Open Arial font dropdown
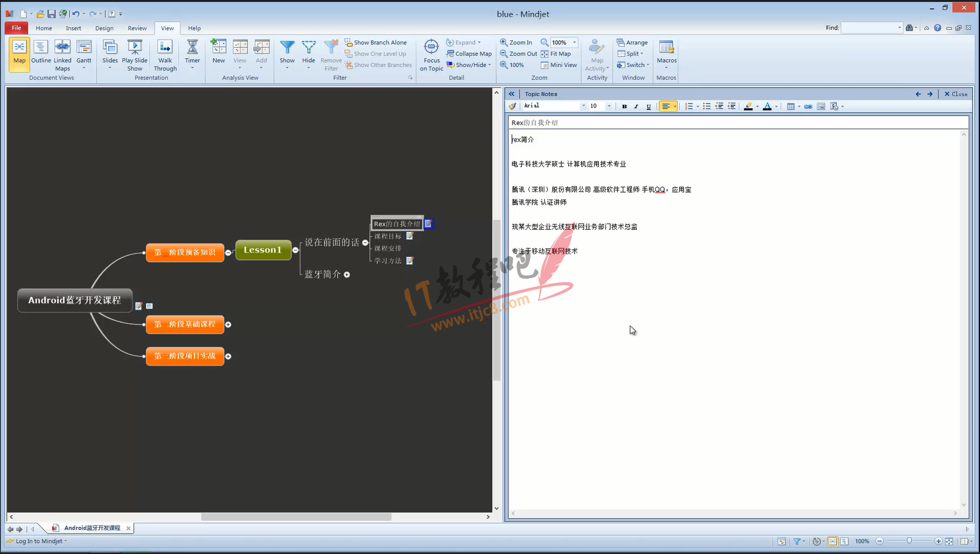 [x=583, y=106]
